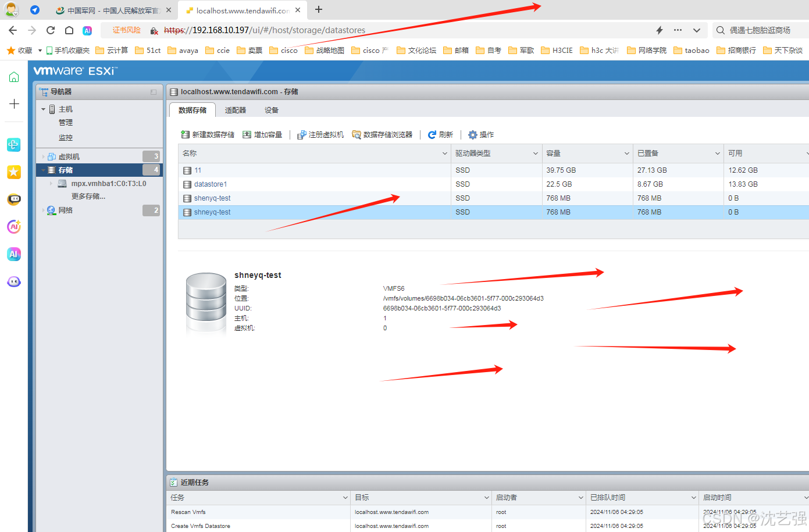Open the 手机收藏夹 bookmark

click(67, 51)
